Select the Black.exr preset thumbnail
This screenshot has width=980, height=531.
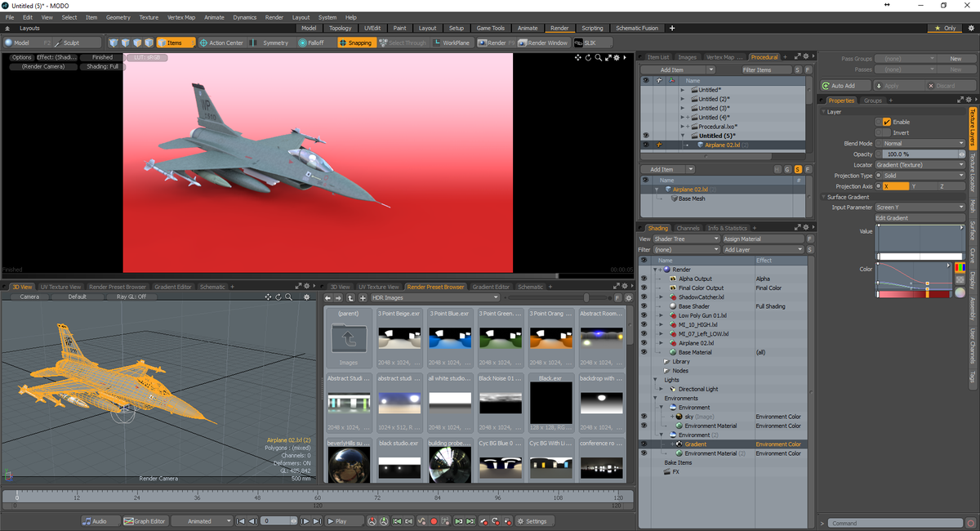[x=551, y=404]
